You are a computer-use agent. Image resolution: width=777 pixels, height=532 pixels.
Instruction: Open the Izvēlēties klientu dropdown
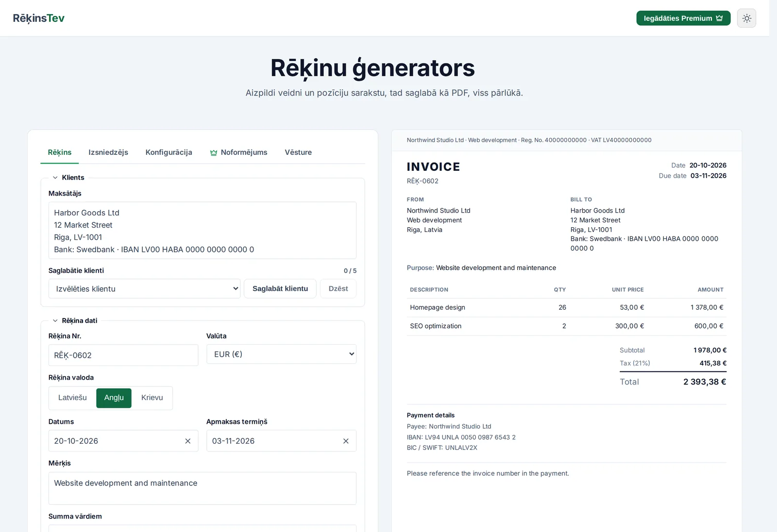pyautogui.click(x=144, y=289)
